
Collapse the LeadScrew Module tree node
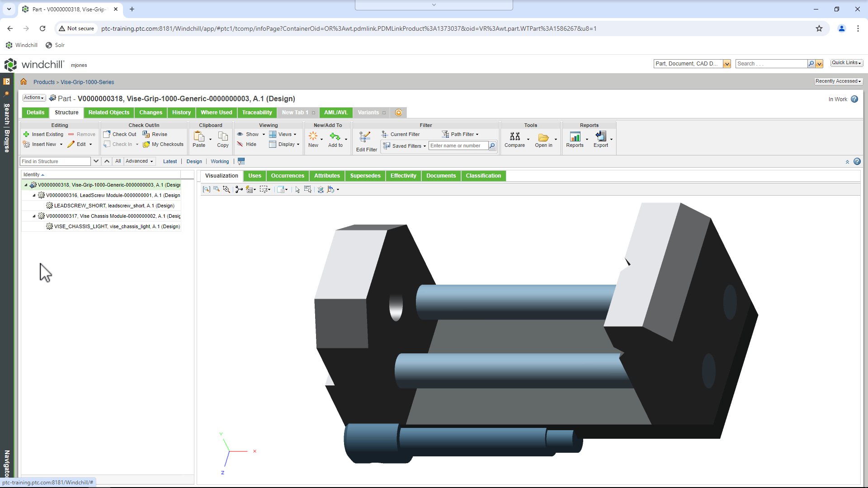point(34,195)
